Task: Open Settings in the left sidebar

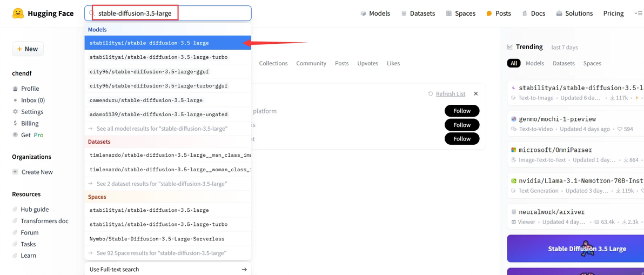Action: coord(32,112)
